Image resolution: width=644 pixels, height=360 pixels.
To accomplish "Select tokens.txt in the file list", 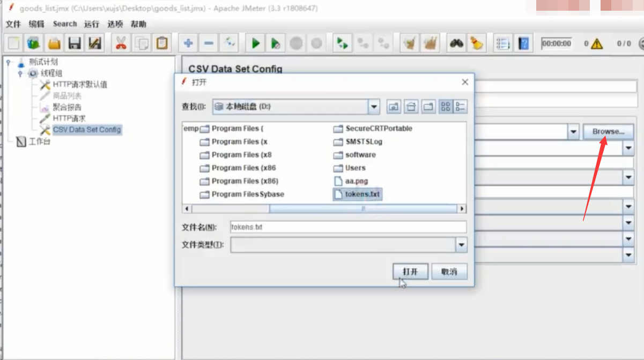I will (x=358, y=194).
